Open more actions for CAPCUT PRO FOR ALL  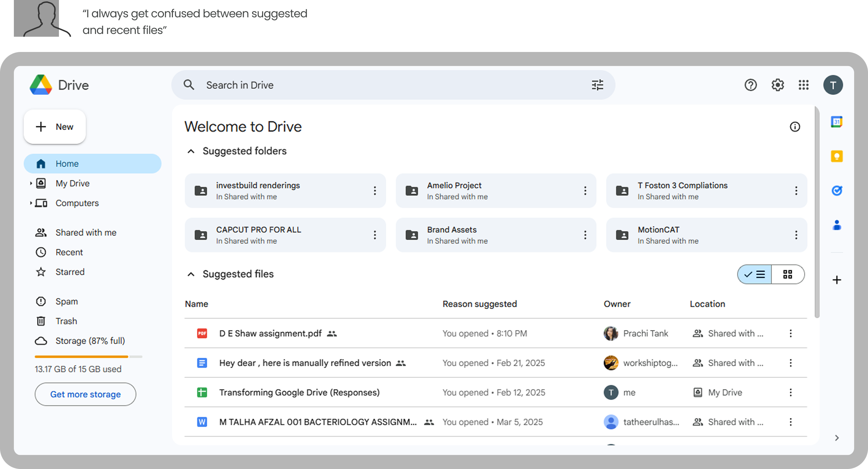(x=375, y=235)
